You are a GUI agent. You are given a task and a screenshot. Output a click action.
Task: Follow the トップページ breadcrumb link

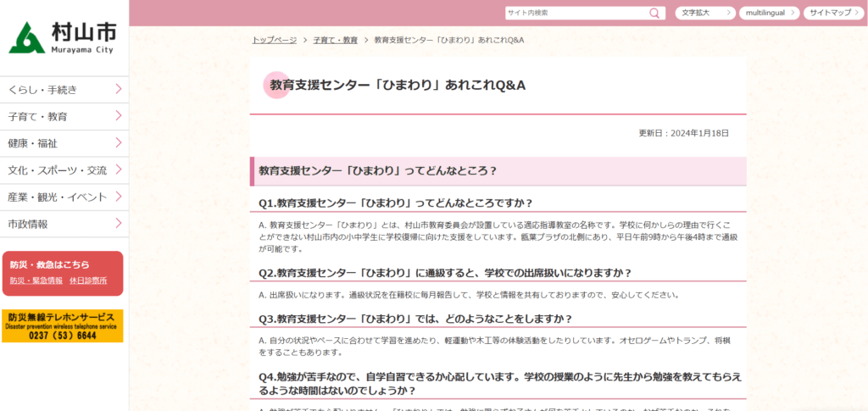tap(274, 41)
